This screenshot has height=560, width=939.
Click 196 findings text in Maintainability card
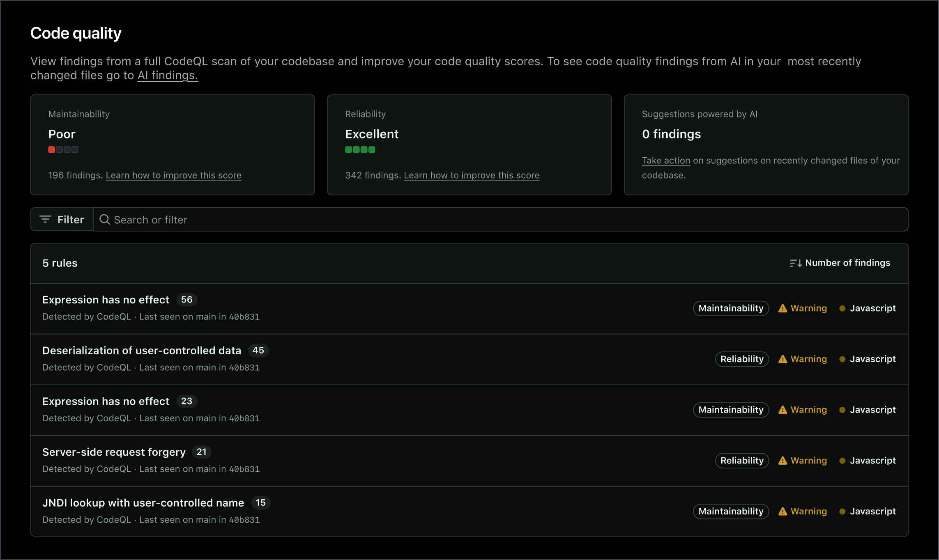[x=76, y=175]
